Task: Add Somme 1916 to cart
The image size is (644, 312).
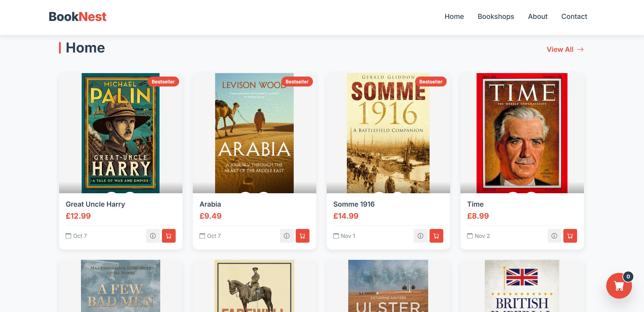Action: pos(436,236)
